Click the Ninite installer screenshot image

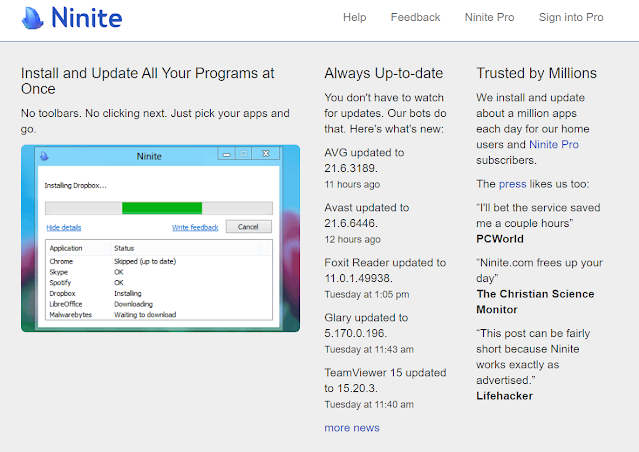pos(161,238)
